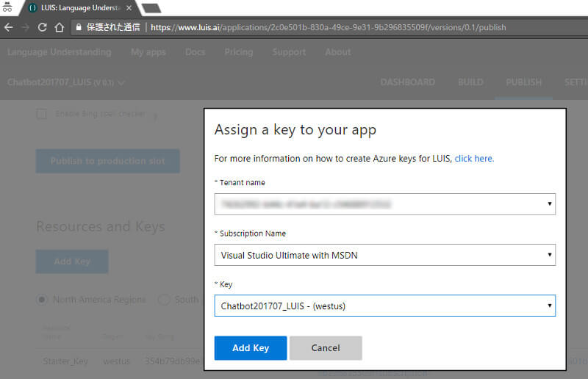Close the LUIS browser tab
588x379 pixels.
click(129, 7)
